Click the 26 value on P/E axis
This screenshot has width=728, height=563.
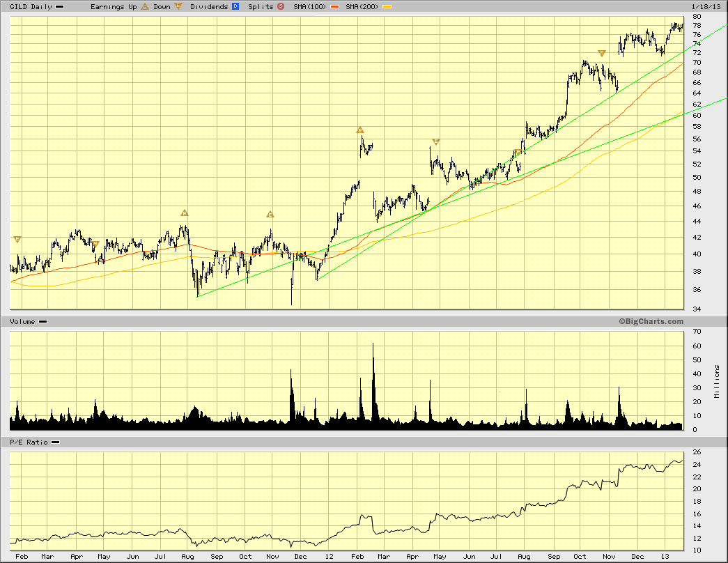tap(697, 452)
